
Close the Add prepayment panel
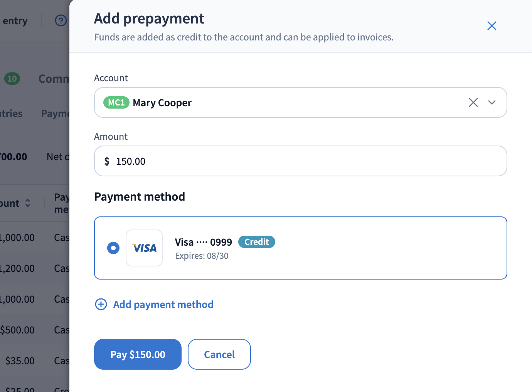pos(492,26)
